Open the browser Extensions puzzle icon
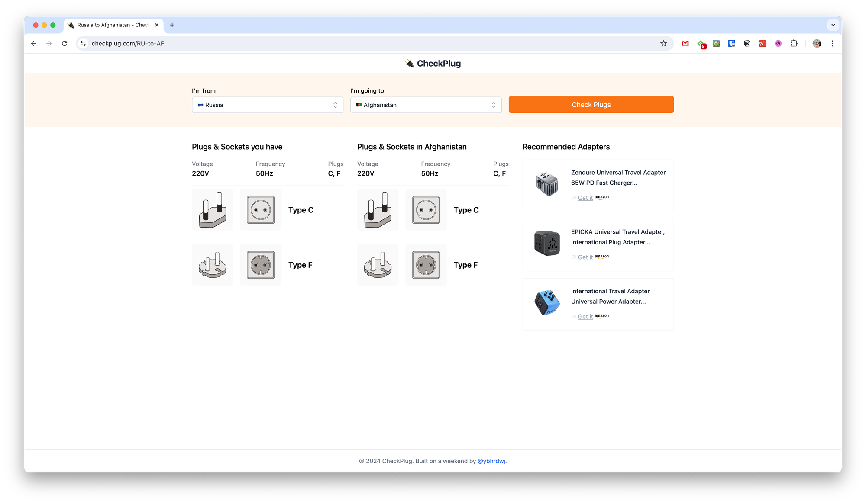The image size is (866, 504). (794, 43)
